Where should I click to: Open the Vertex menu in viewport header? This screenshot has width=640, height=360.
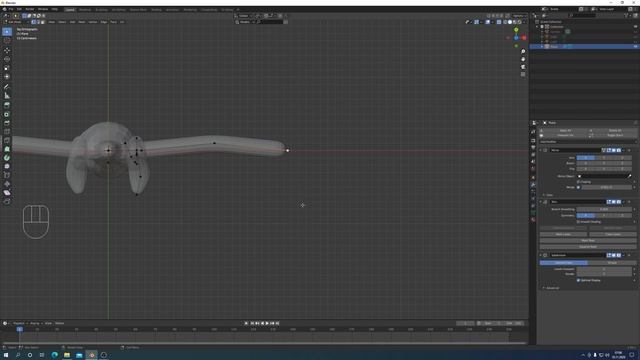pos(93,22)
